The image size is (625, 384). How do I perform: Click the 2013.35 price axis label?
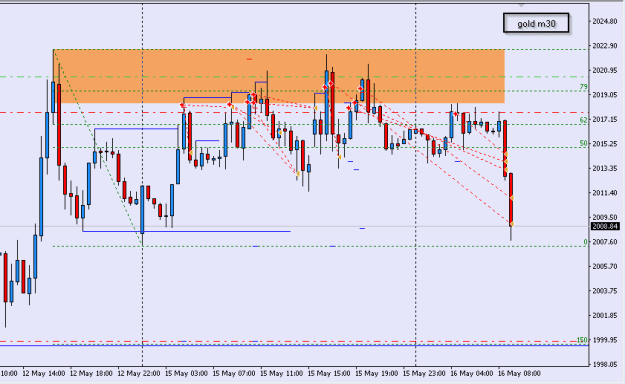pos(605,168)
